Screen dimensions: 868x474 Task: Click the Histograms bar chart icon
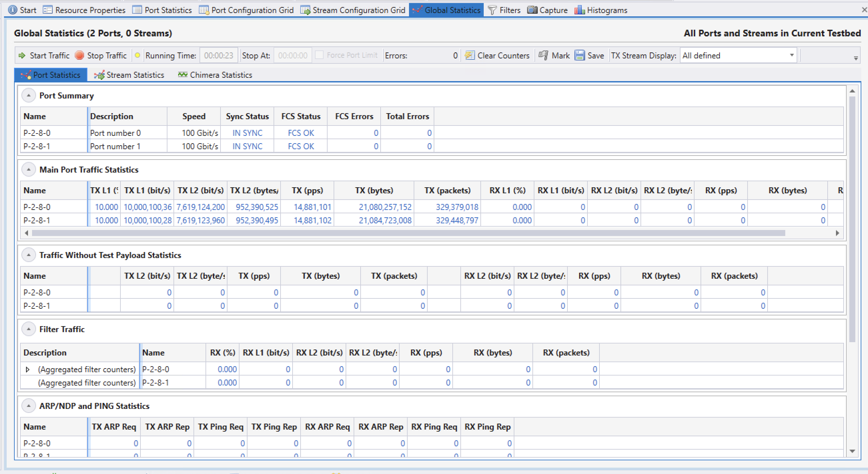[x=579, y=10]
